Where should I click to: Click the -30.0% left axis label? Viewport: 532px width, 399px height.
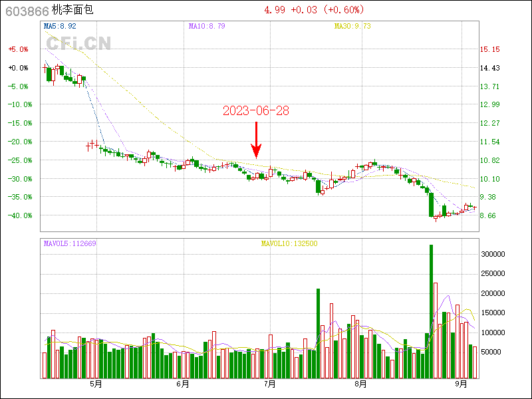20,179
